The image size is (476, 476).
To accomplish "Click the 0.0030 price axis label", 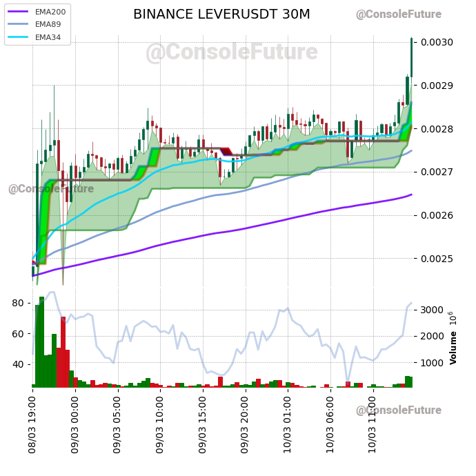I will [437, 42].
